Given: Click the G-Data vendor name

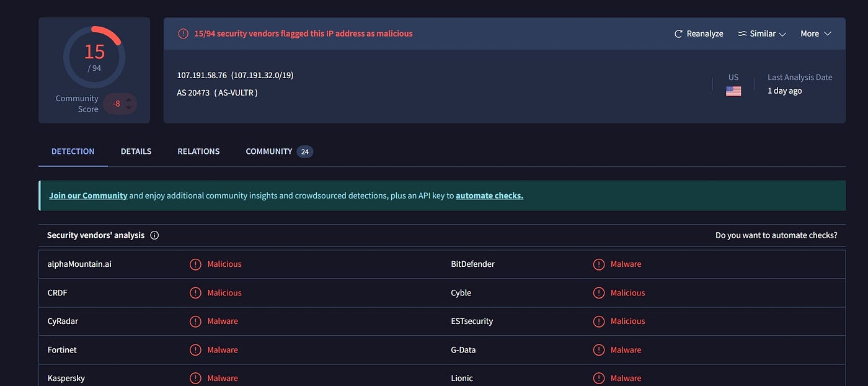Looking at the screenshot, I should [x=464, y=350].
